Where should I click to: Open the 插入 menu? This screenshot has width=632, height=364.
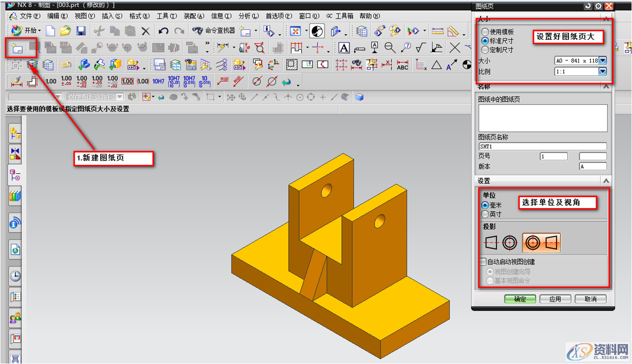111,16
